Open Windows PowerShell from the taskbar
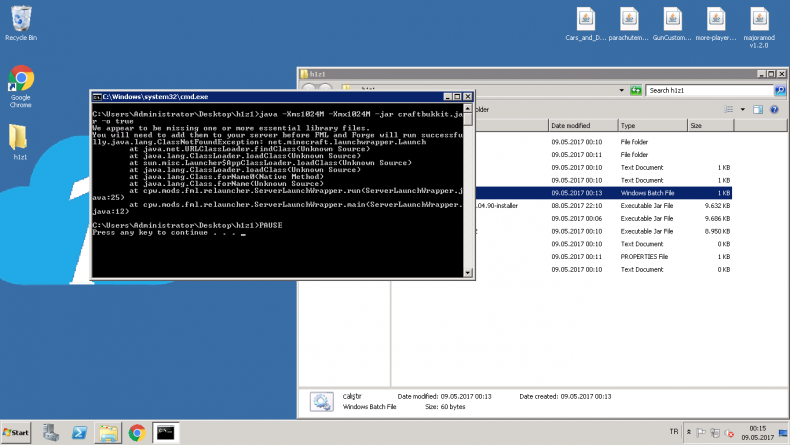Viewport: 790px width, 445px height. click(79, 432)
